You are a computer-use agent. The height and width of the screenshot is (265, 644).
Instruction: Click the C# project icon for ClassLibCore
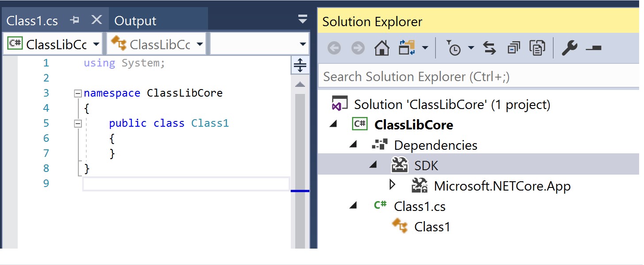click(x=359, y=125)
